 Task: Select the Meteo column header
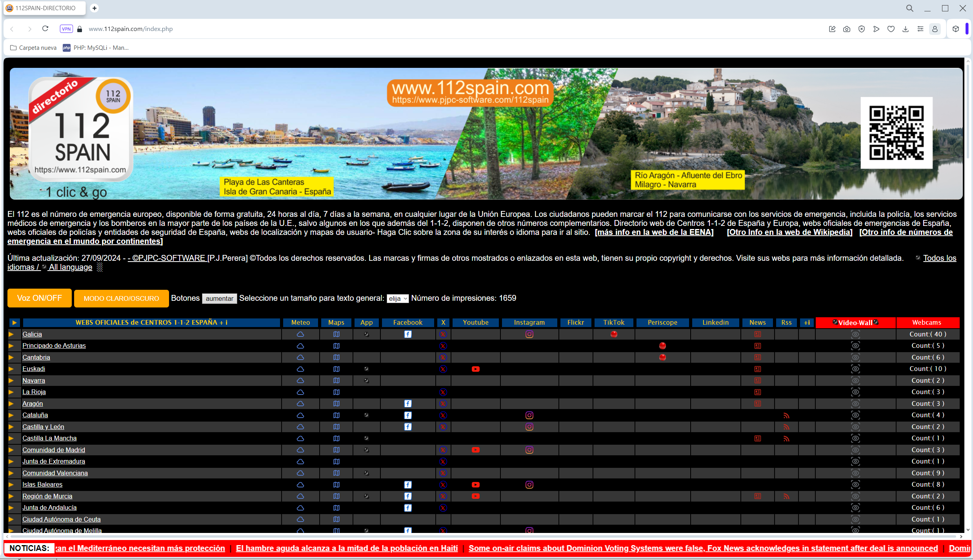[x=300, y=322]
